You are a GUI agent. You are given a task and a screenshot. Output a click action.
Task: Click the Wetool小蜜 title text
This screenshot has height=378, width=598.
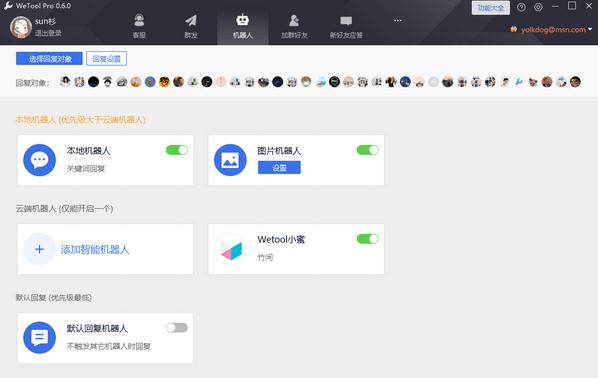pos(281,240)
